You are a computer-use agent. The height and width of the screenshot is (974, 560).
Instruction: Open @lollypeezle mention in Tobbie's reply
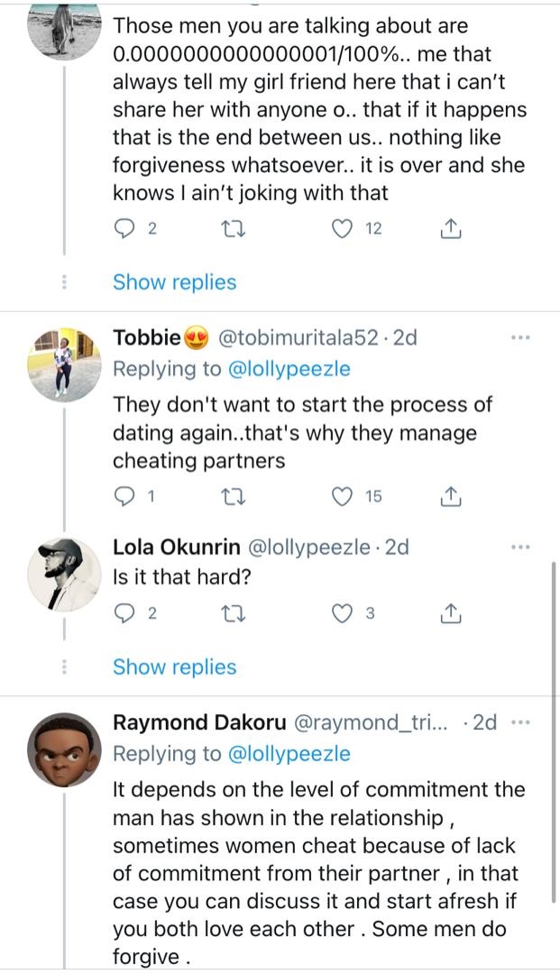click(291, 368)
